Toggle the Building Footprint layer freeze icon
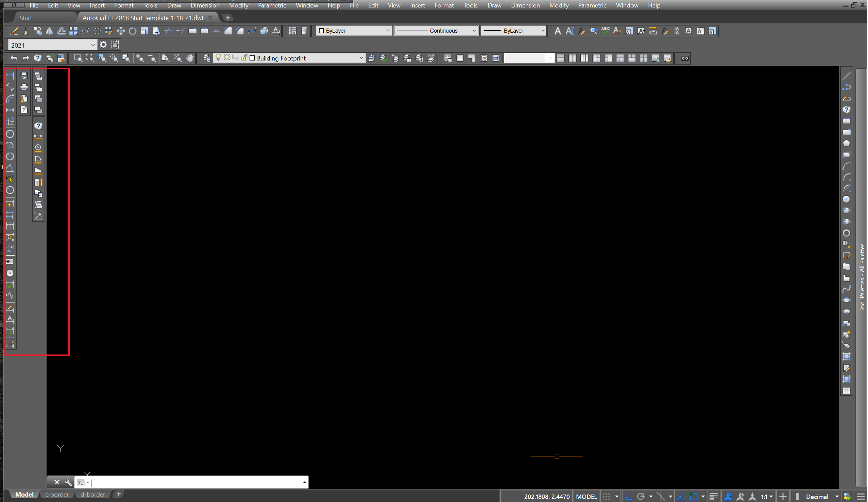This screenshot has width=868, height=502. tap(227, 58)
